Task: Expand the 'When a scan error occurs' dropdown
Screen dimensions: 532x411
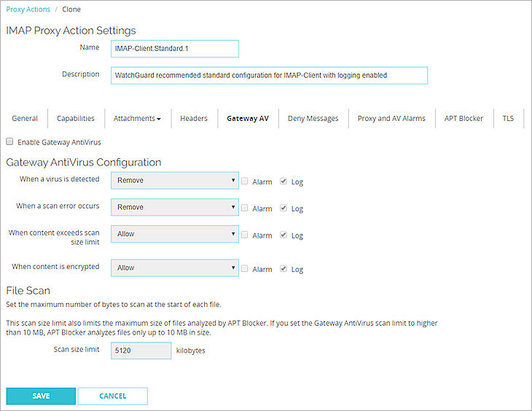Action: click(x=175, y=207)
